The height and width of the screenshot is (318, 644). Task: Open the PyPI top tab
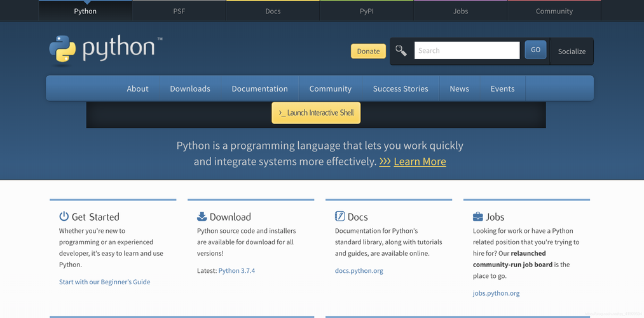[367, 11]
